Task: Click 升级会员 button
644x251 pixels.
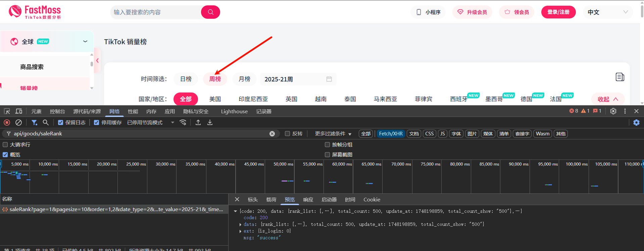Action: [472, 12]
